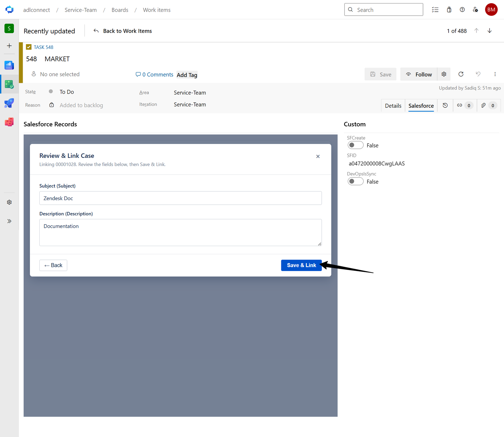
Task: Open the Iteration Service-Team field
Action: (190, 105)
